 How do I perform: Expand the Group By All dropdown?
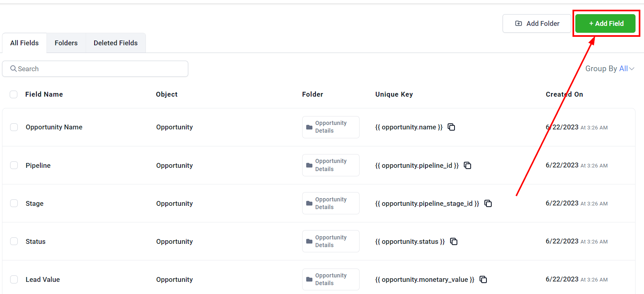tap(610, 69)
